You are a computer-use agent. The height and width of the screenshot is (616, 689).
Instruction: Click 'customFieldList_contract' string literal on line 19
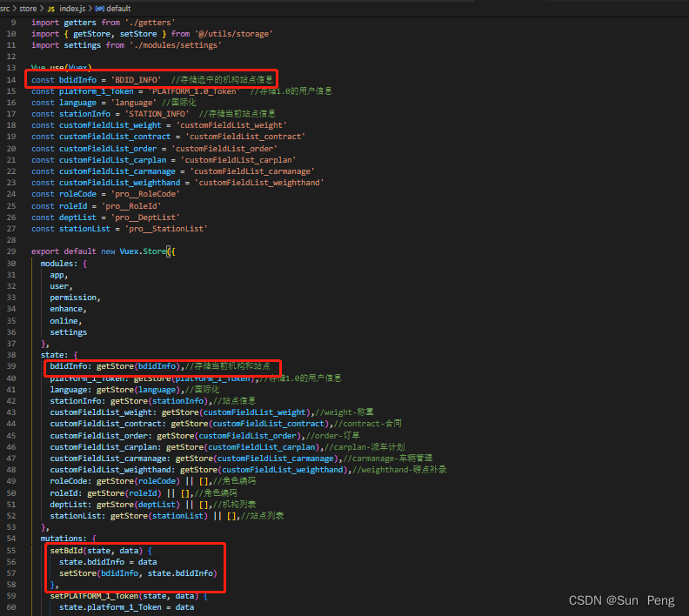[245, 137]
